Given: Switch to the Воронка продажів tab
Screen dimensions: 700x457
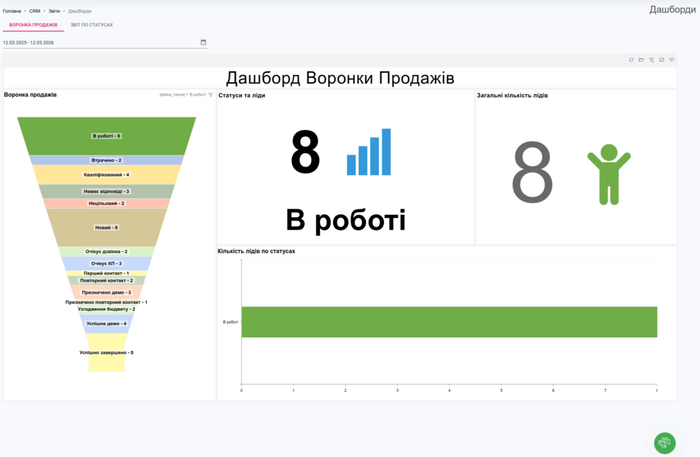Looking at the screenshot, I should point(33,24).
